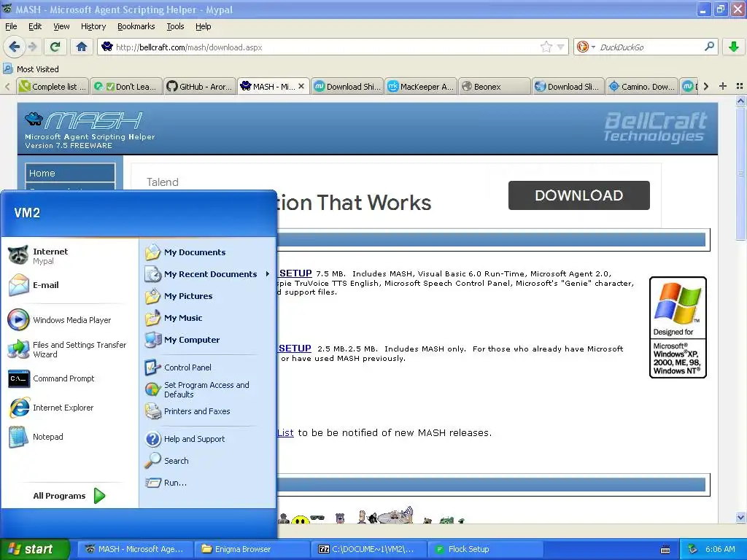
Task: Open Control Panel
Action: pyautogui.click(x=208, y=367)
